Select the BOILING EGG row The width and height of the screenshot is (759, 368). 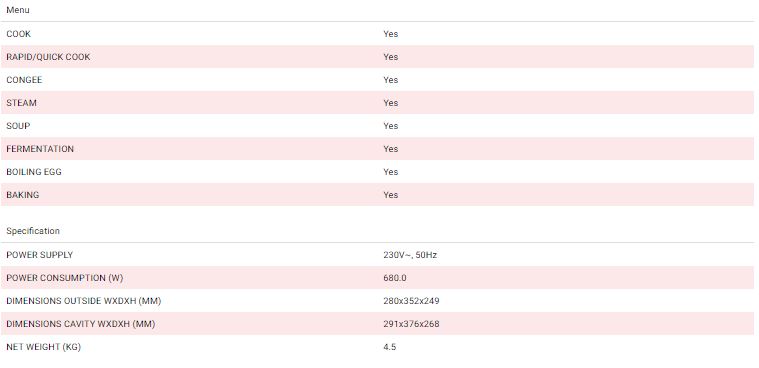click(x=378, y=172)
